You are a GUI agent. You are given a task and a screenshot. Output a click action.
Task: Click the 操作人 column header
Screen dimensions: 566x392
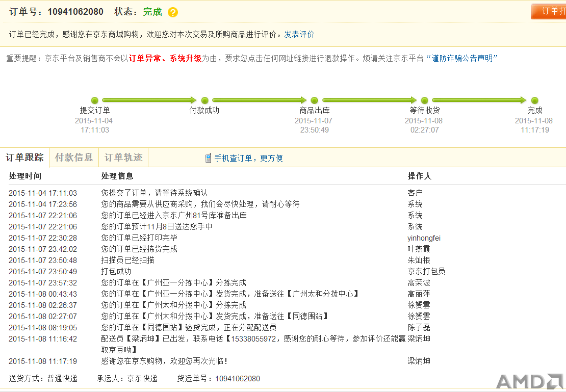tap(420, 176)
